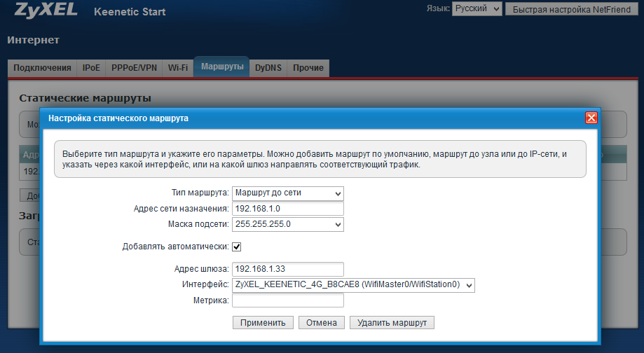644x353 pixels.
Task: Open the "Язык" language selector
Action: click(477, 9)
